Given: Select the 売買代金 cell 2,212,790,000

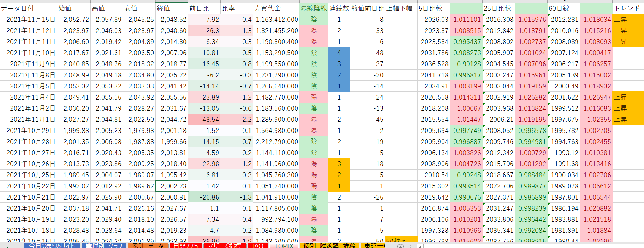Looking at the screenshot, I should click(276, 142).
